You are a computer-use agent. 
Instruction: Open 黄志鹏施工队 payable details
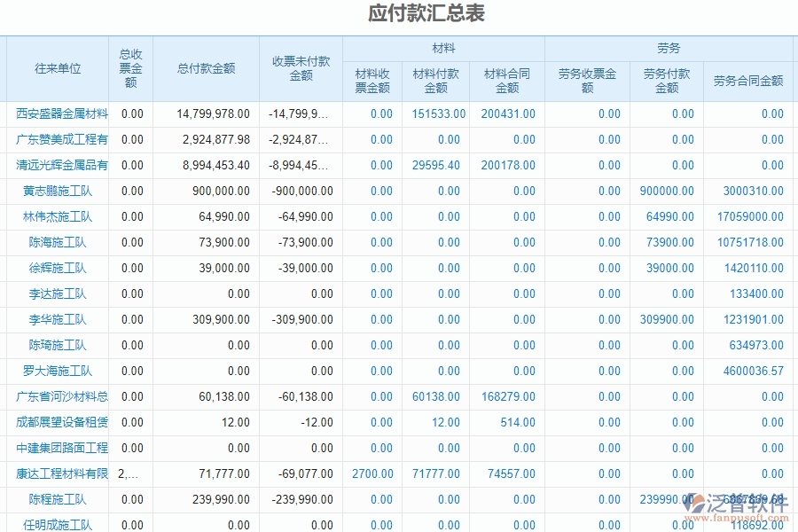click(x=53, y=191)
